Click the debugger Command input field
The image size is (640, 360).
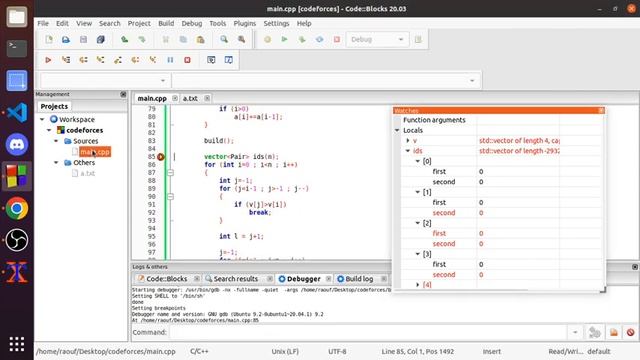click(367, 332)
